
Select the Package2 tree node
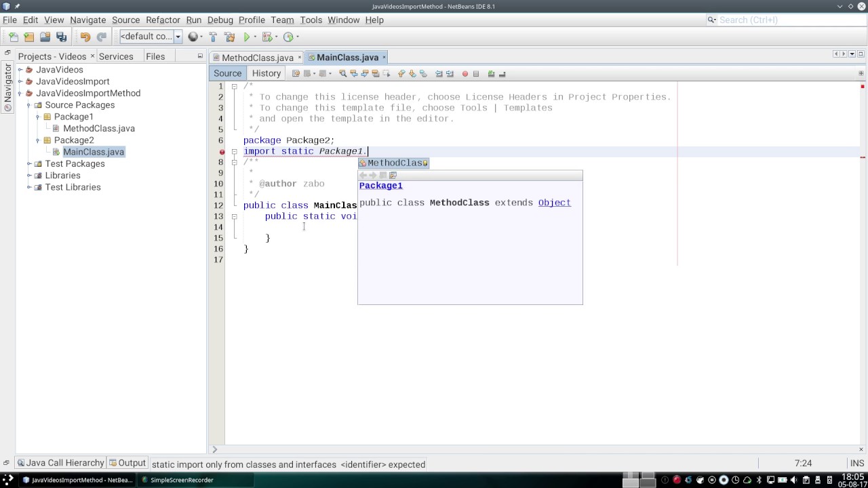pos(74,140)
